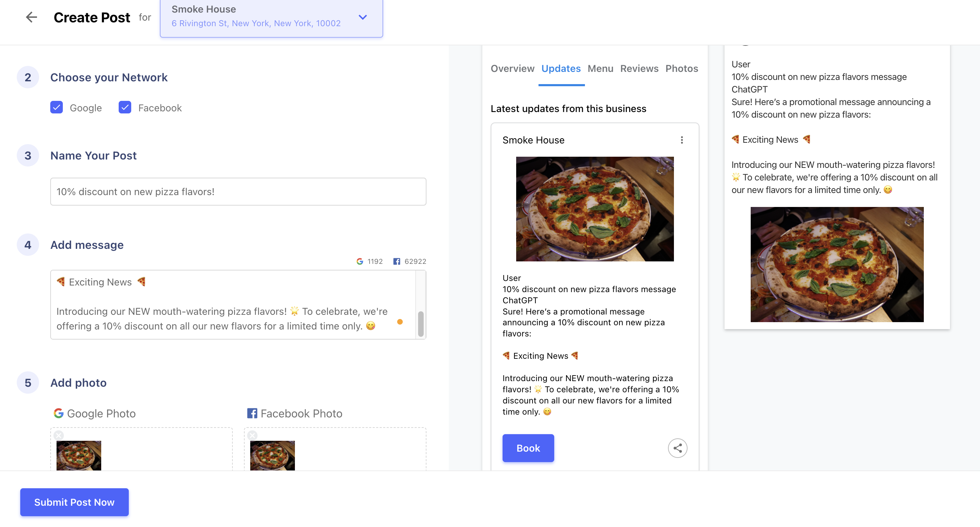The image size is (980, 527).
Task: Click the Facebook character count icon
Action: [396, 261]
